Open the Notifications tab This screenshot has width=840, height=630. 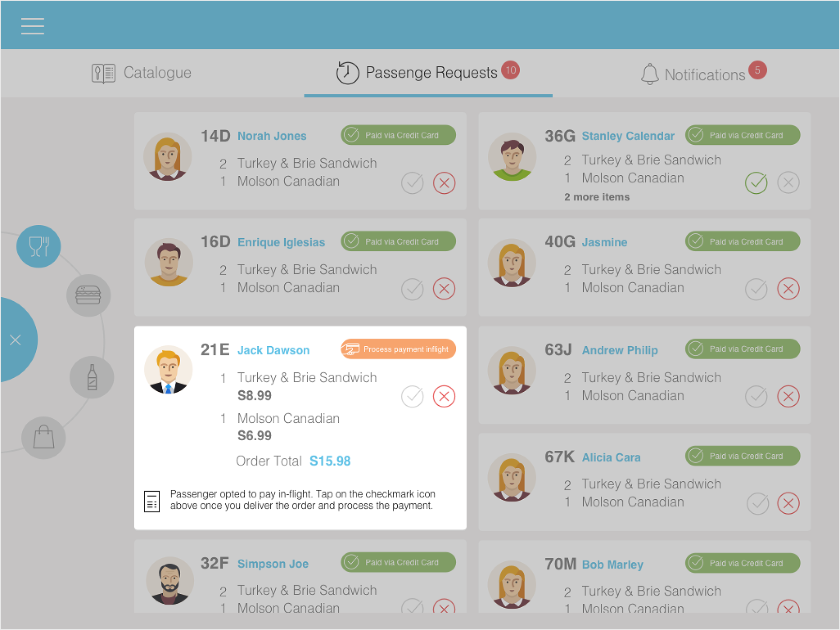[x=703, y=73]
